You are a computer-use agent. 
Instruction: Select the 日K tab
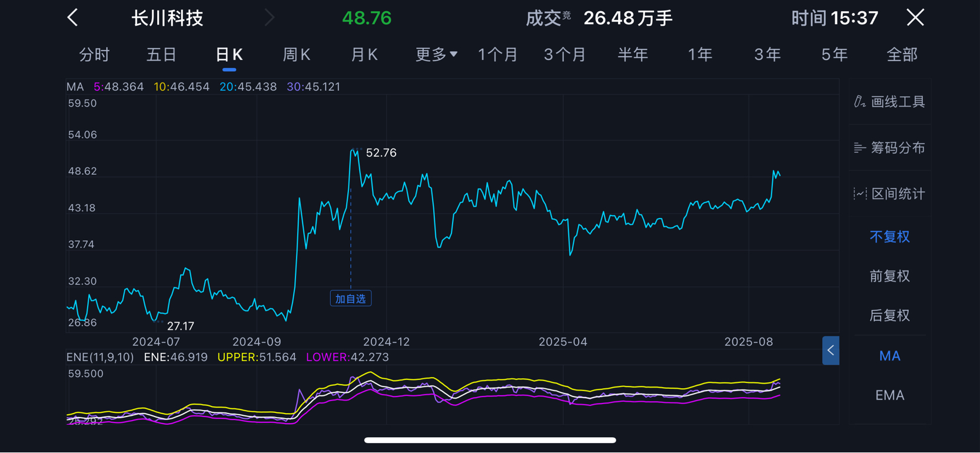tap(229, 55)
